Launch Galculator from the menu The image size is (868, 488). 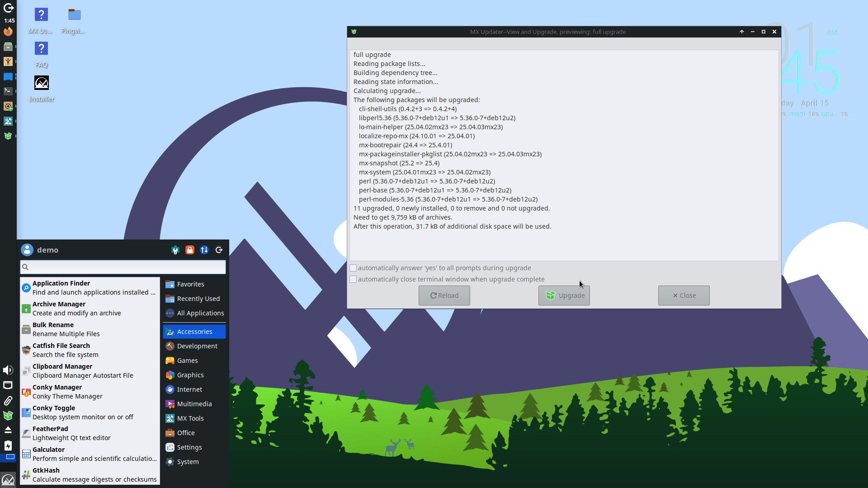coord(90,454)
